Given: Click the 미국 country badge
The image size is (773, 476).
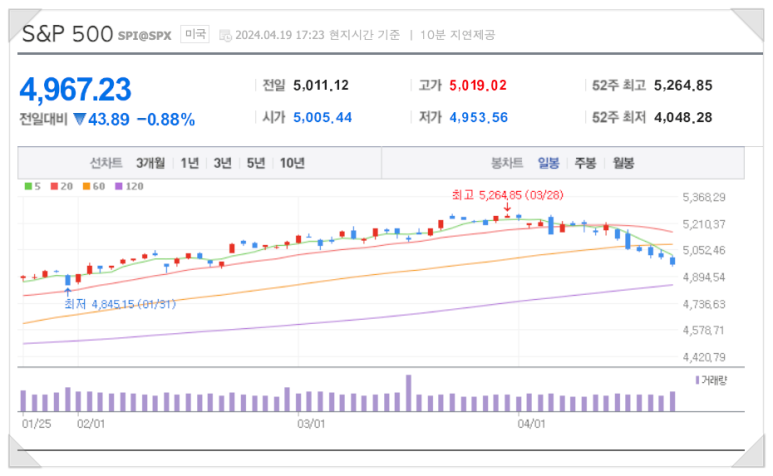Looking at the screenshot, I should click(x=195, y=34).
